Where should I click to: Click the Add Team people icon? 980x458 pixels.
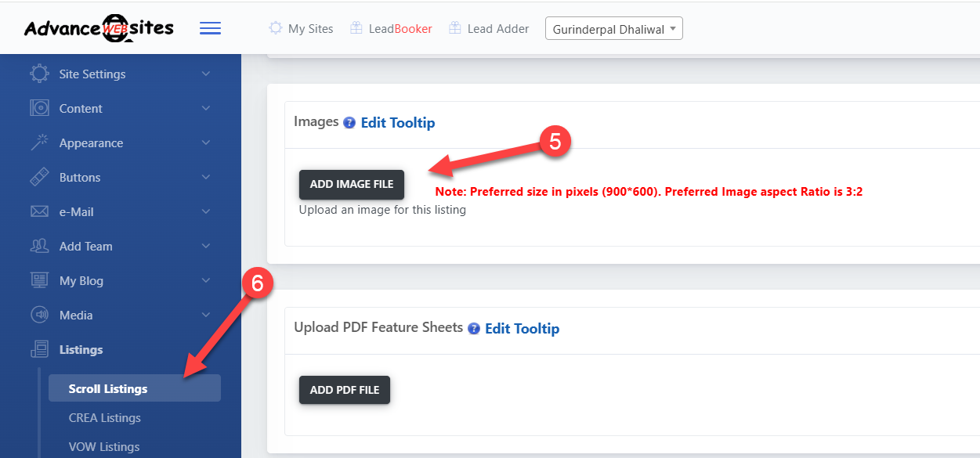click(x=39, y=246)
